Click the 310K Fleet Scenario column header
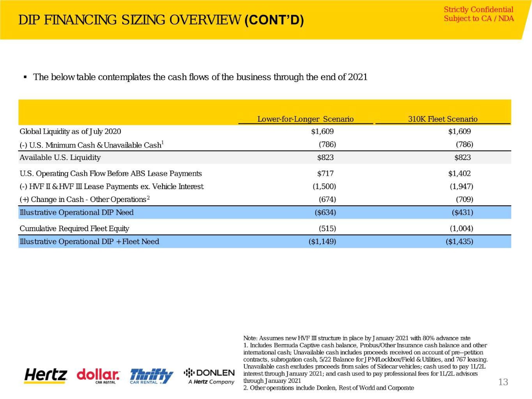Image resolution: width=532 pixels, height=399 pixels. point(443,119)
